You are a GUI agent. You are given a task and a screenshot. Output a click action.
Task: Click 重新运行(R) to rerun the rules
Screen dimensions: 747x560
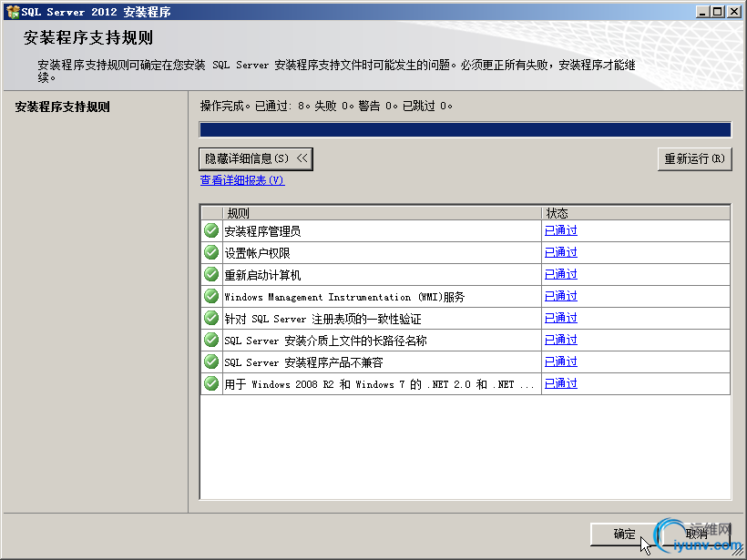pos(694,158)
